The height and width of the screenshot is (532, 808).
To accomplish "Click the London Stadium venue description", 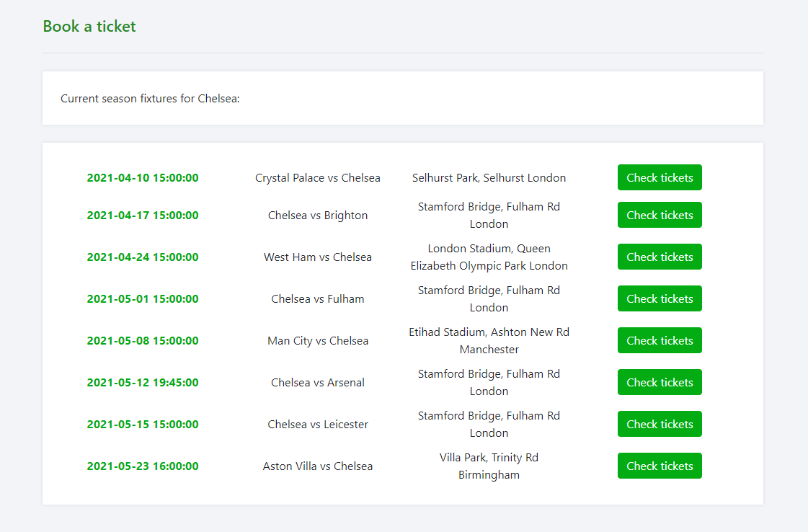I will tap(489, 257).
